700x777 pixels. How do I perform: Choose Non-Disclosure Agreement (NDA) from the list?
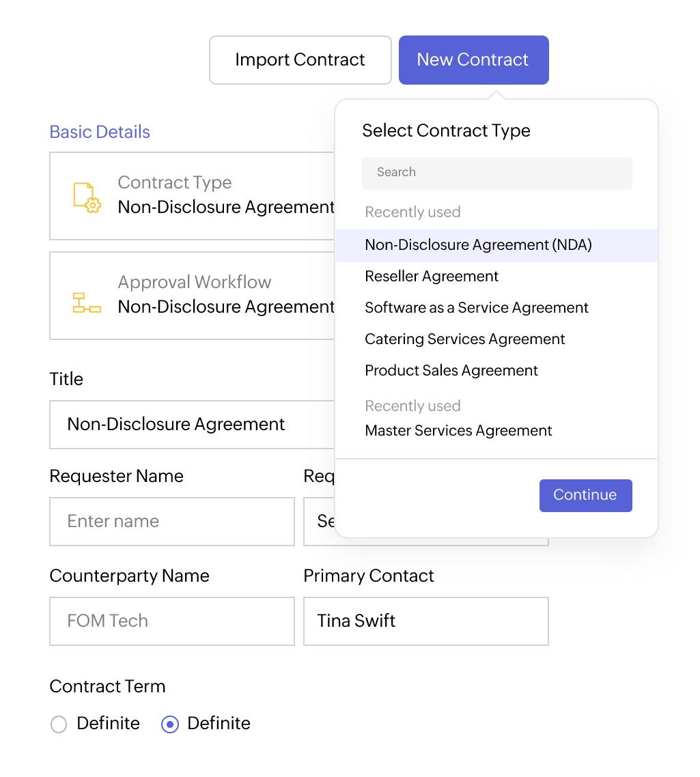478,245
